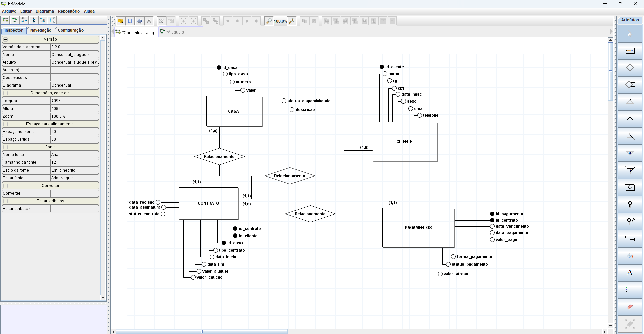Zoom out using the magnifier minus icon
This screenshot has height=334, width=644.
tap(269, 21)
